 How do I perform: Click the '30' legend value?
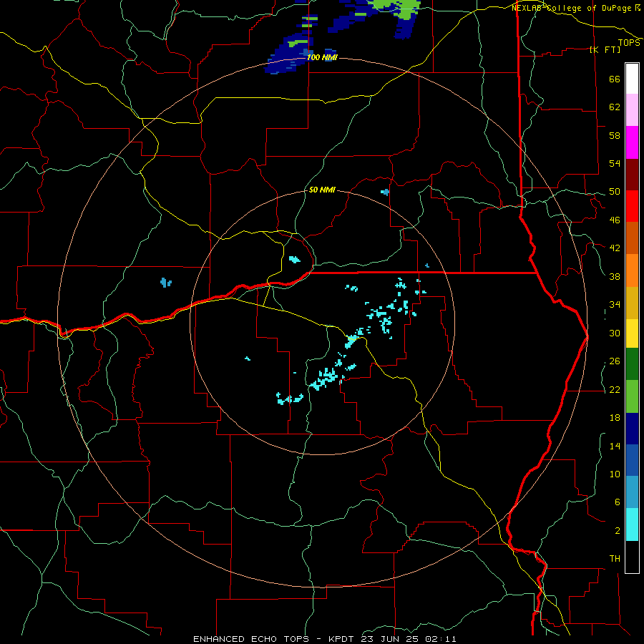point(615,333)
